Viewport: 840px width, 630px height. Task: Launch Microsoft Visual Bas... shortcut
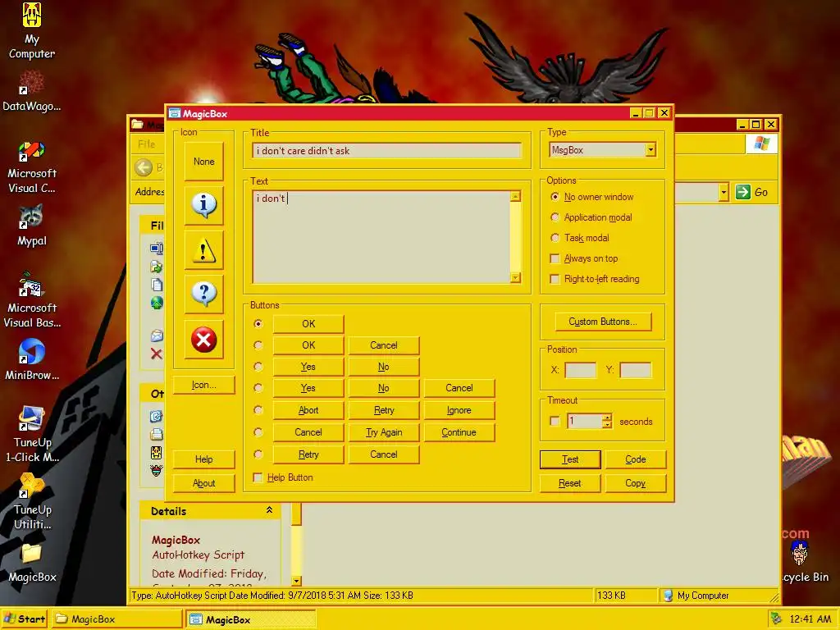(32, 300)
